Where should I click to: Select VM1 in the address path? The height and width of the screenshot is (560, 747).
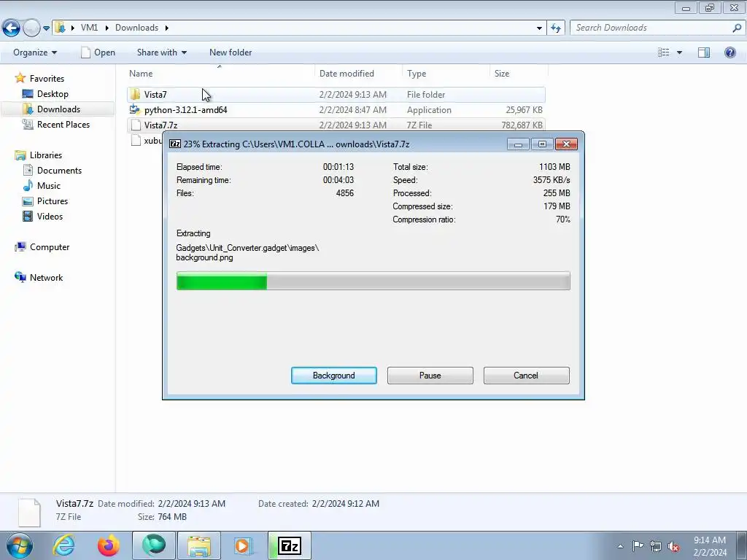(89, 28)
